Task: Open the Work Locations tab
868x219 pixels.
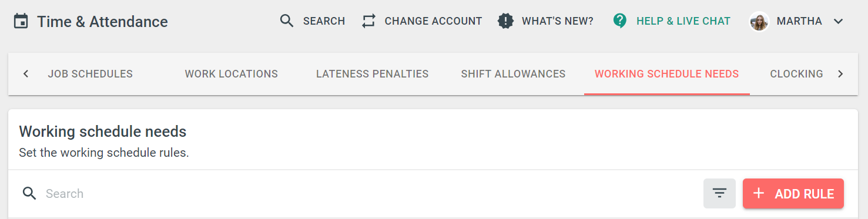Action: 232,74
